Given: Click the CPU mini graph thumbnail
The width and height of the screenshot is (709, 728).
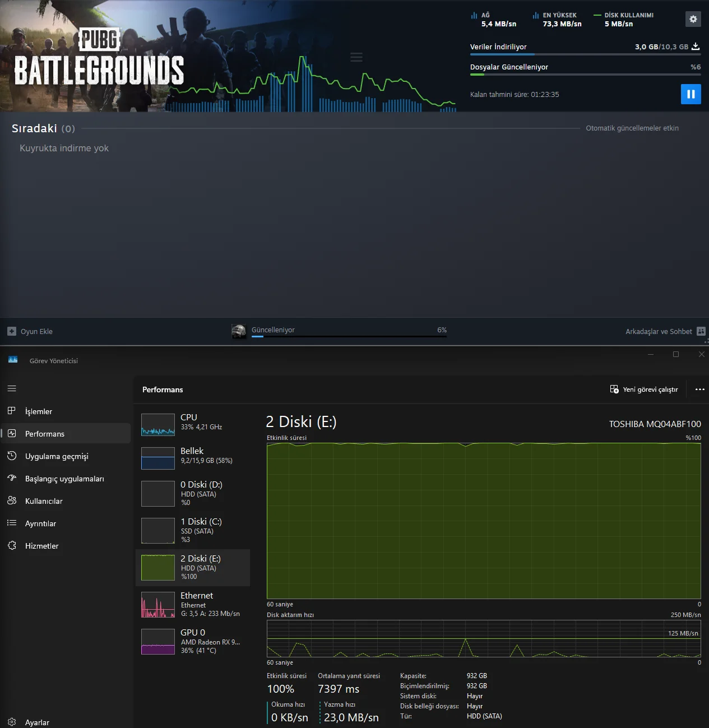Looking at the screenshot, I should [158, 424].
